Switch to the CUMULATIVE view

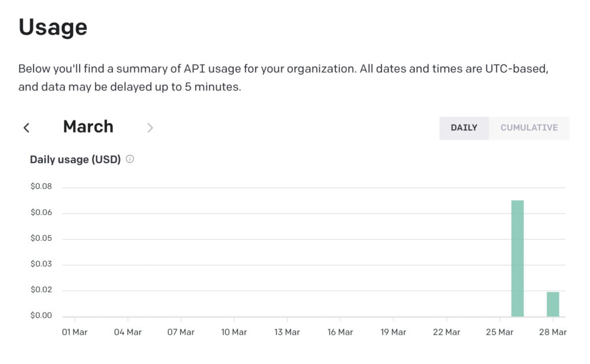[x=529, y=128]
